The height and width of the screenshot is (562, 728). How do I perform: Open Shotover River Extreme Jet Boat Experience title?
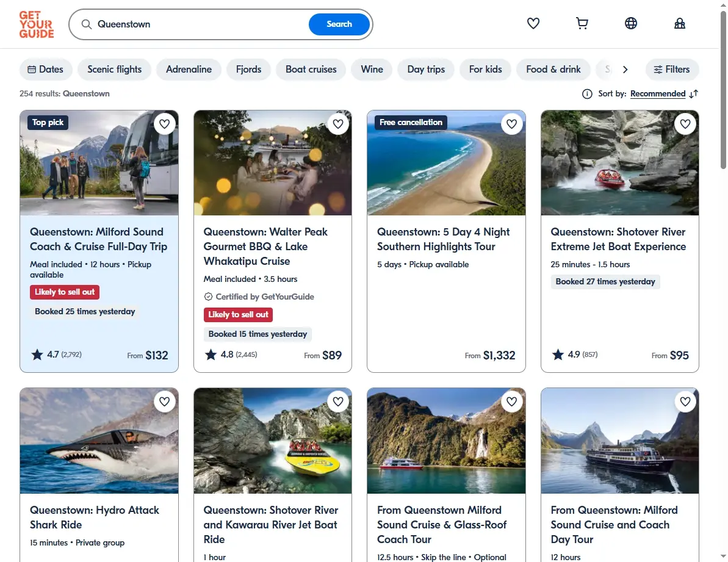pyautogui.click(x=618, y=239)
